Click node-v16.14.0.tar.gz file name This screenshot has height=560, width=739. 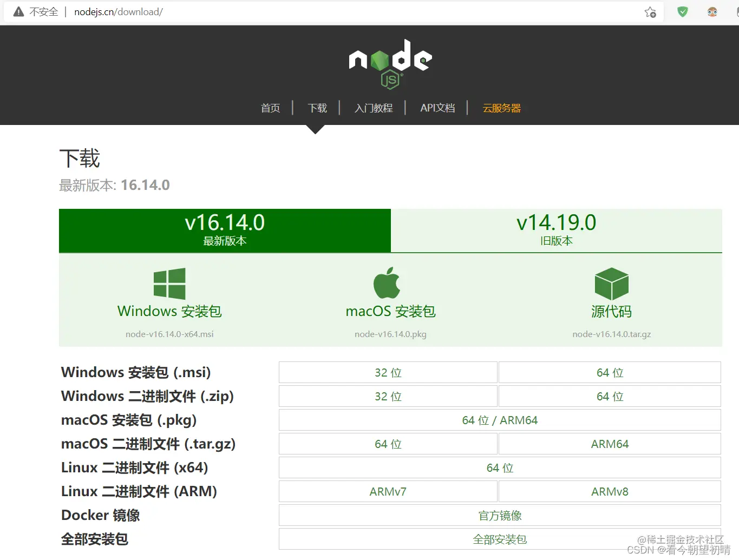(612, 334)
